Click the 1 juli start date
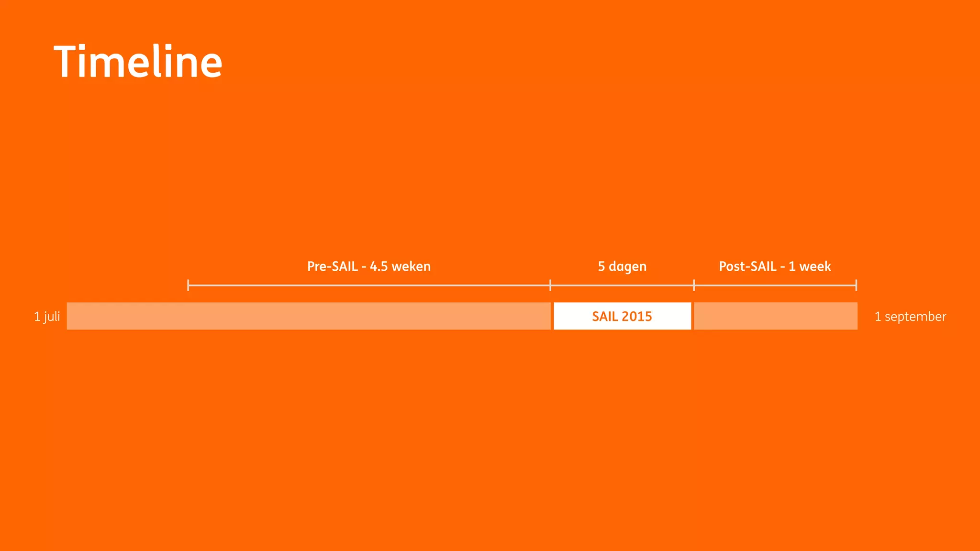The width and height of the screenshot is (980, 551). 47,317
